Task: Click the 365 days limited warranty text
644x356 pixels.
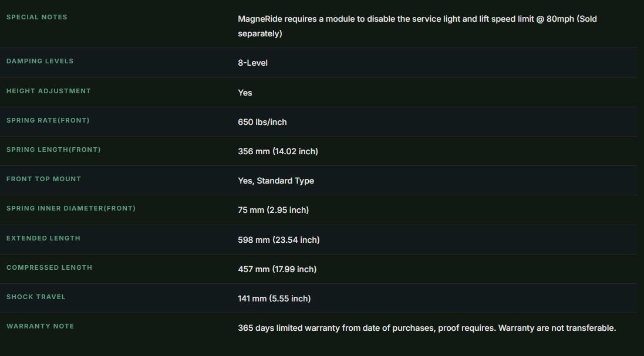Action: pos(427,328)
